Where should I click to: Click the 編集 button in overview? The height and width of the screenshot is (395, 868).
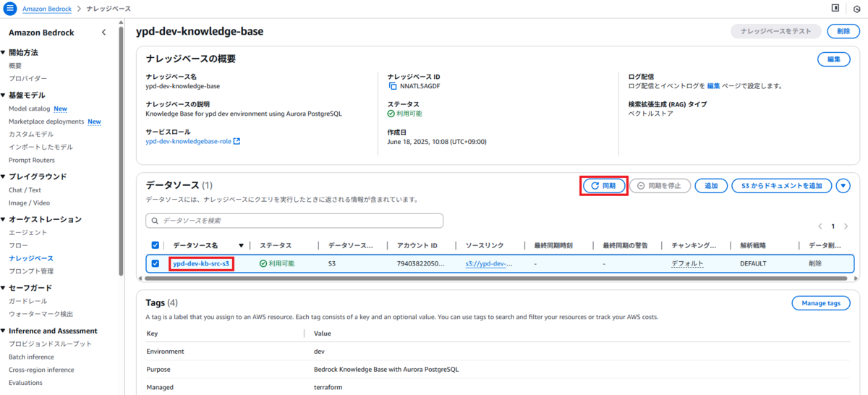pyautogui.click(x=833, y=59)
